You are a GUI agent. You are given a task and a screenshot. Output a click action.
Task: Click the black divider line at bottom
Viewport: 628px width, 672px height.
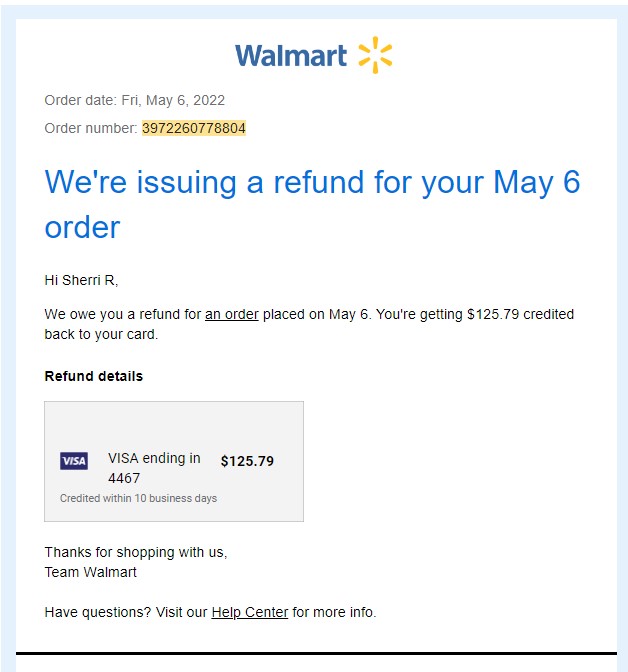pos(316,654)
